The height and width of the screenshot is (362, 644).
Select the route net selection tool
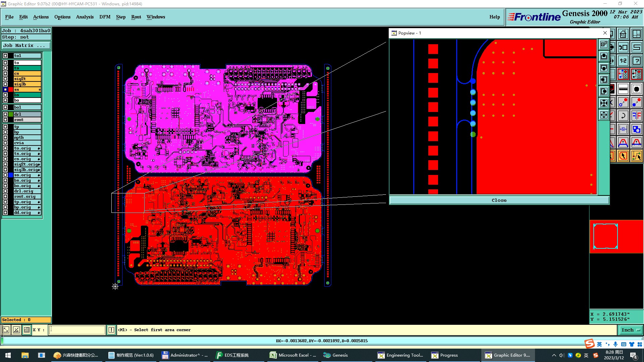(x=636, y=156)
